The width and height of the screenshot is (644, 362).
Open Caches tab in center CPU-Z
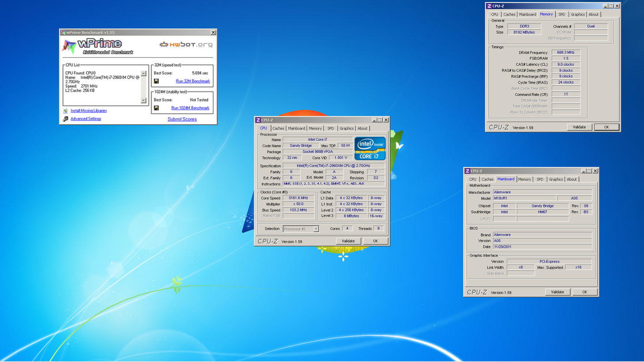[x=278, y=128]
